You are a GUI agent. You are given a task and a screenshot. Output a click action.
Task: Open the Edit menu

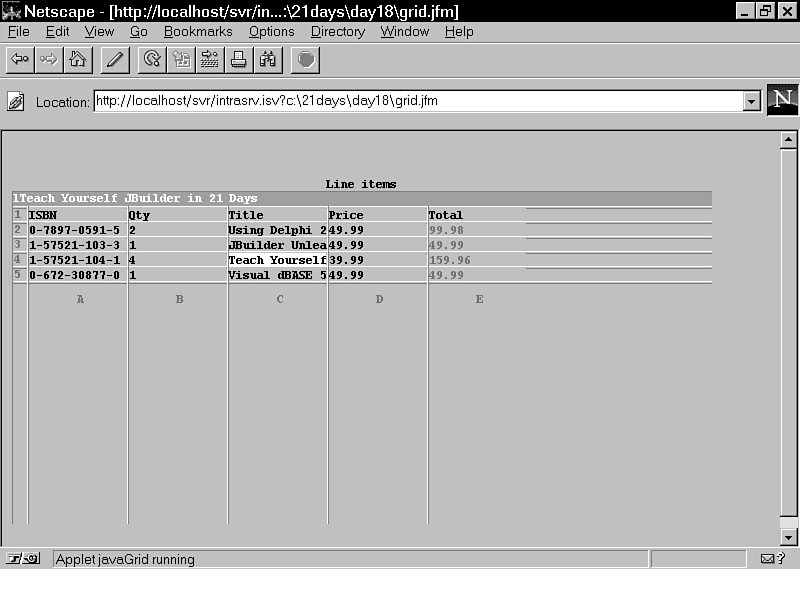click(57, 32)
